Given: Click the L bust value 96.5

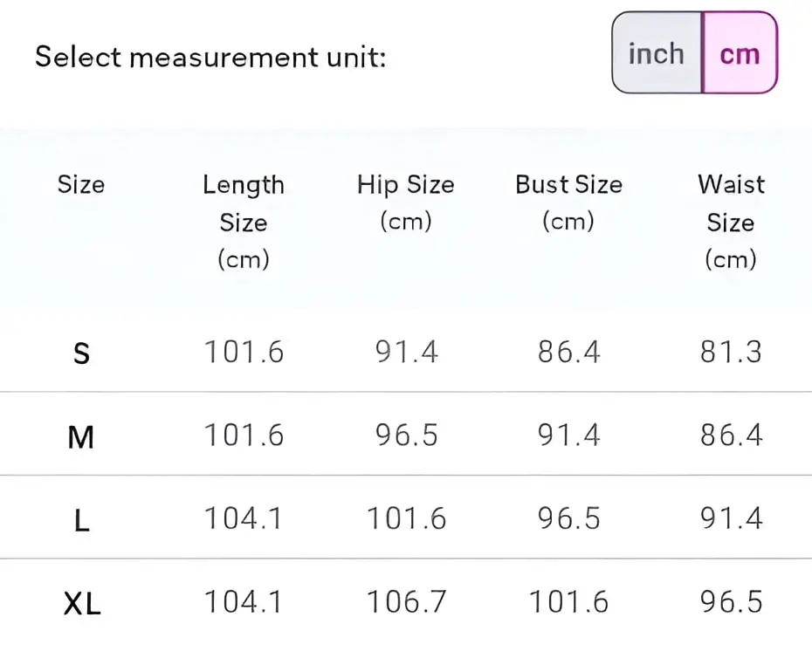Looking at the screenshot, I should 568,518.
